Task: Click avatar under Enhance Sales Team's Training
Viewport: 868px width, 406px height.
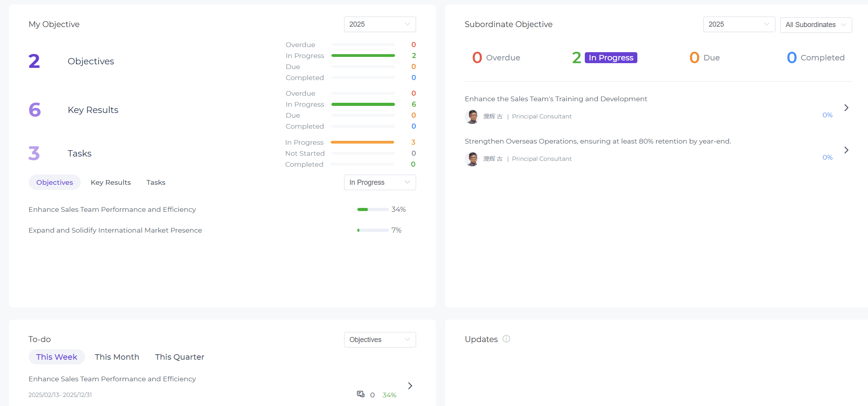Action: pyautogui.click(x=472, y=117)
